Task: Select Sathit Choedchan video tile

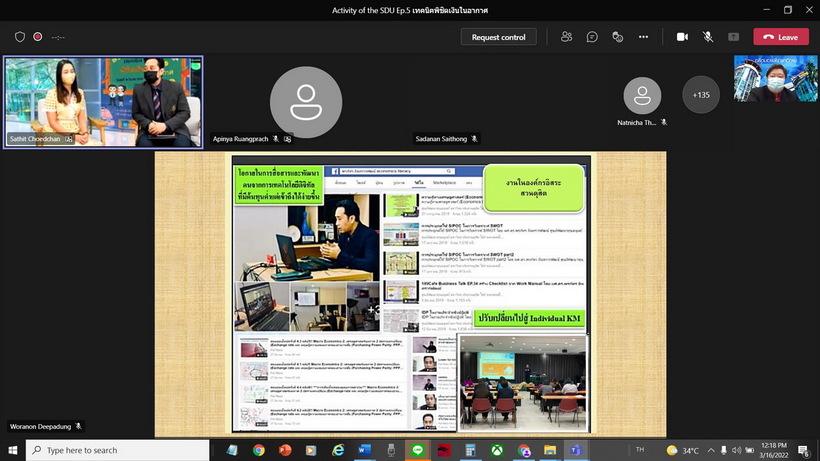Action: (103, 100)
